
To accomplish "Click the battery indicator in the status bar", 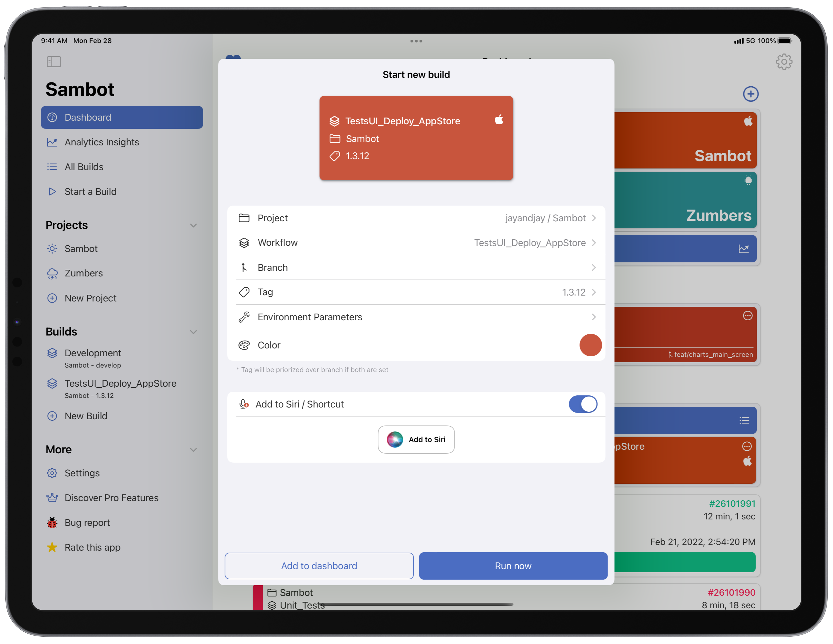I will point(785,41).
